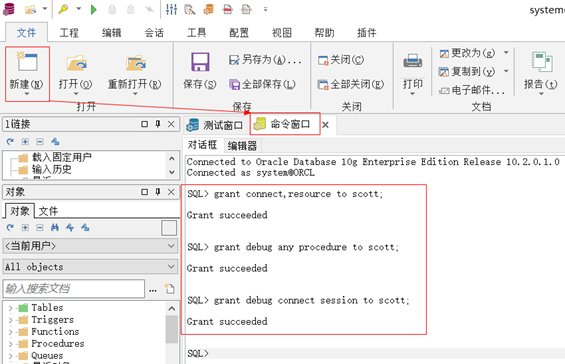Select the 文件 tab in the 对象 panel
565x364 pixels.
tap(48, 211)
